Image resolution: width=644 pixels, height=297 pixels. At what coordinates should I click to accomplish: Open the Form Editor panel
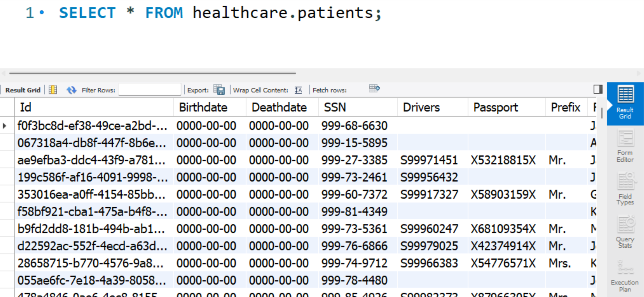pos(625,146)
